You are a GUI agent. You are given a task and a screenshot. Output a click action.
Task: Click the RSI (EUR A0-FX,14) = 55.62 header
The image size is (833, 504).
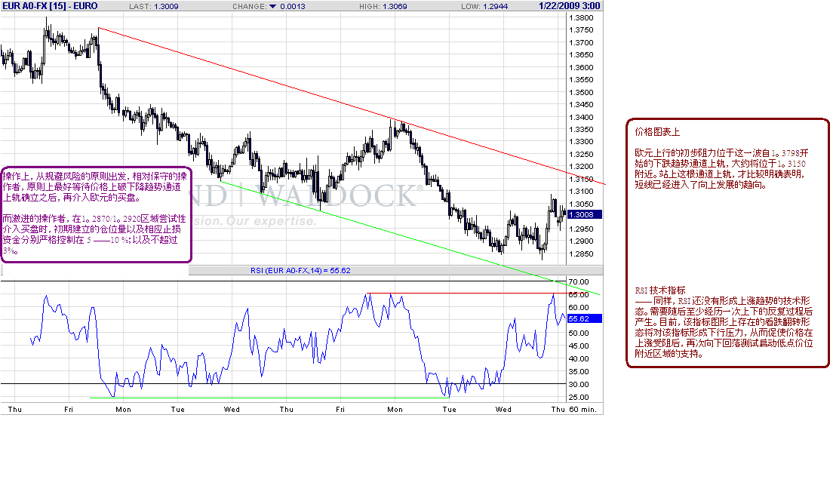[x=300, y=270]
